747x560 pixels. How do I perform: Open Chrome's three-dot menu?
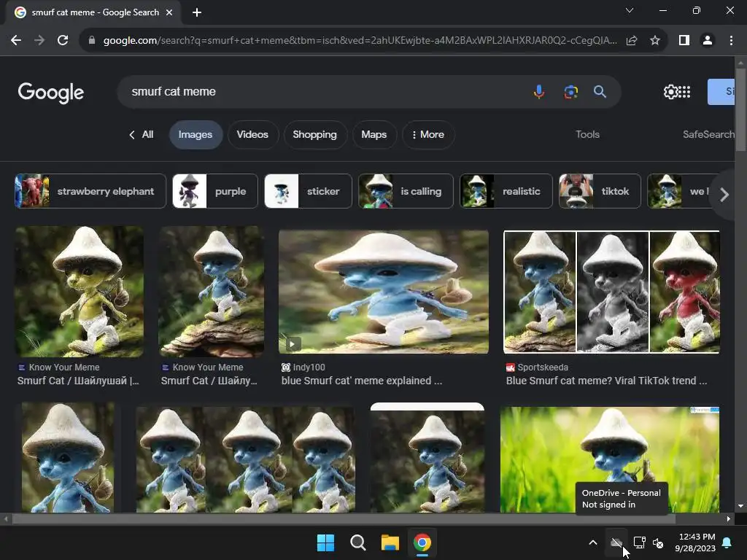click(731, 41)
